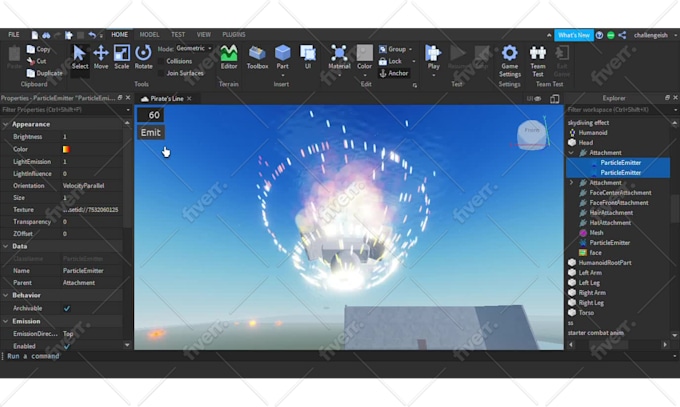This screenshot has width=680, height=407.
Task: Select the Select tool
Action: click(79, 57)
